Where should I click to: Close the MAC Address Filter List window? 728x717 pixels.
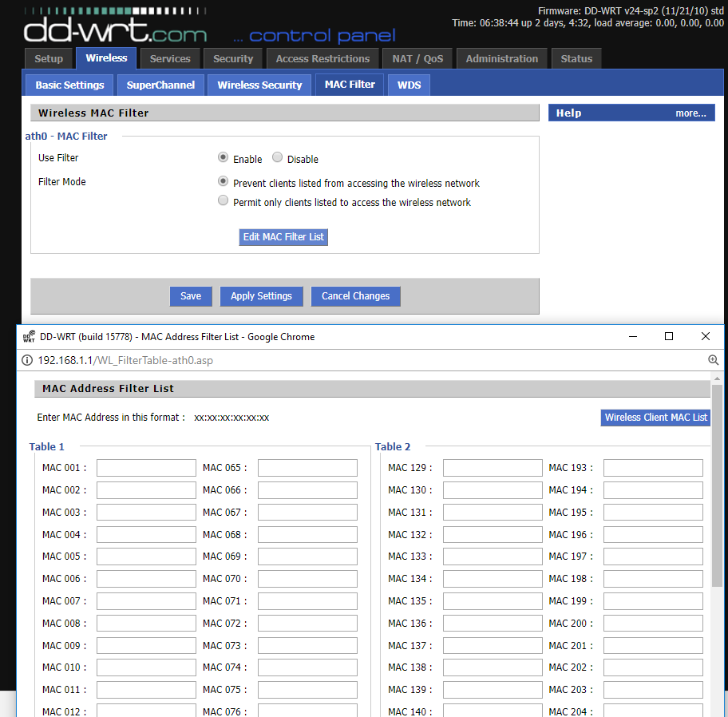pos(706,336)
